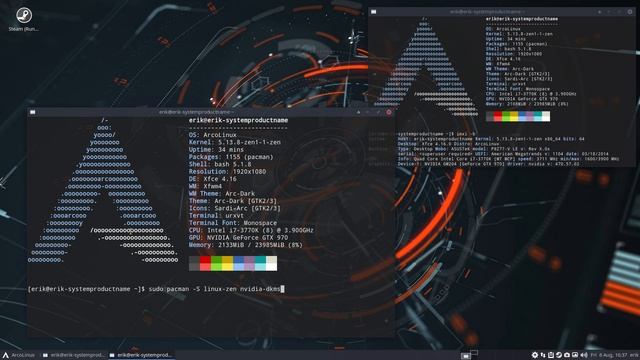Click 'sudo pacman -S linux-zen nvidia-dkms' command

tap(214, 289)
